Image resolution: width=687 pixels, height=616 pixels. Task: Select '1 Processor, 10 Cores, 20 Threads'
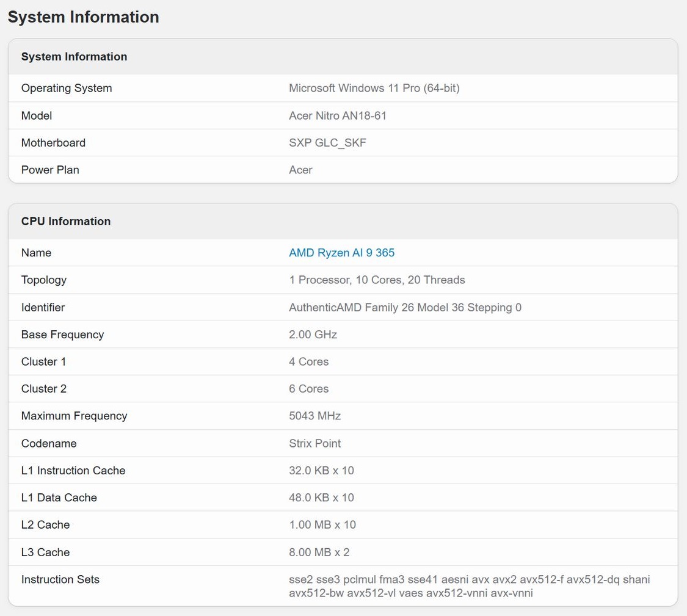377,280
